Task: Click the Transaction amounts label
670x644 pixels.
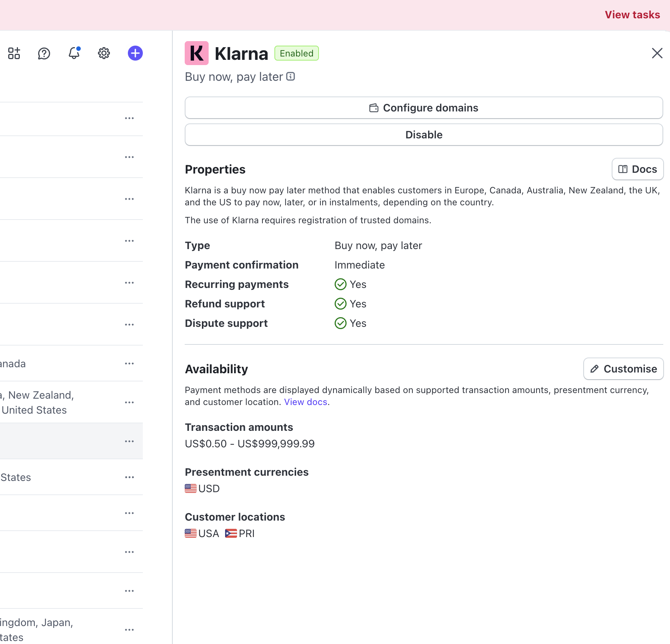Action: [239, 427]
